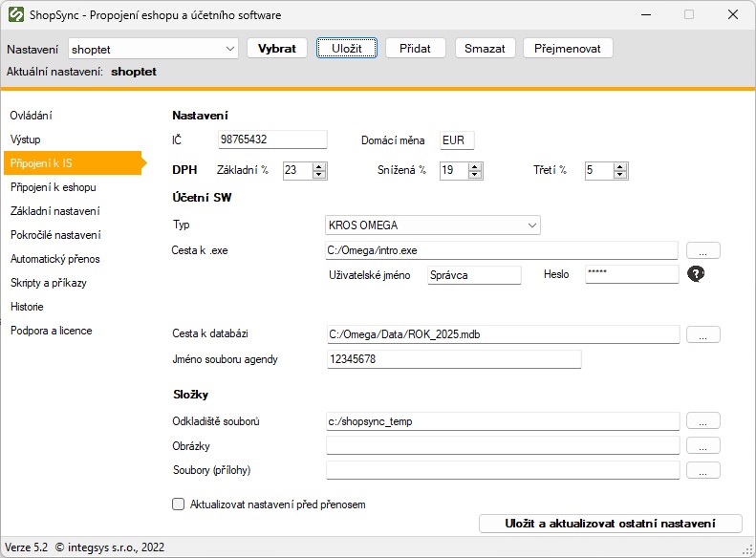Click the window resize grip corner
This screenshot has height=558, width=756.
[747, 549]
